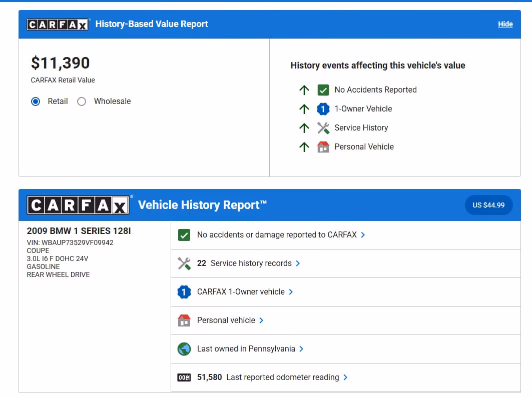Click the 1-Owner Vehicle event text

363,109
